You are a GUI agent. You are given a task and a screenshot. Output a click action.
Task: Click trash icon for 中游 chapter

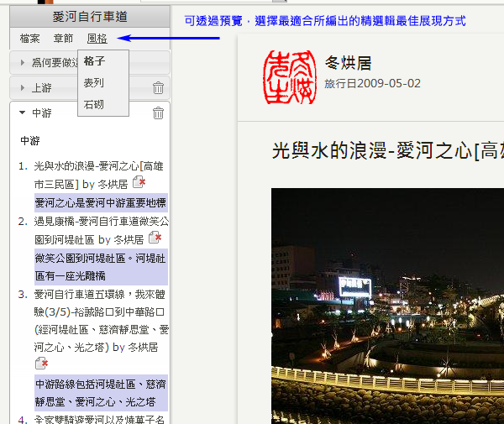click(x=158, y=113)
